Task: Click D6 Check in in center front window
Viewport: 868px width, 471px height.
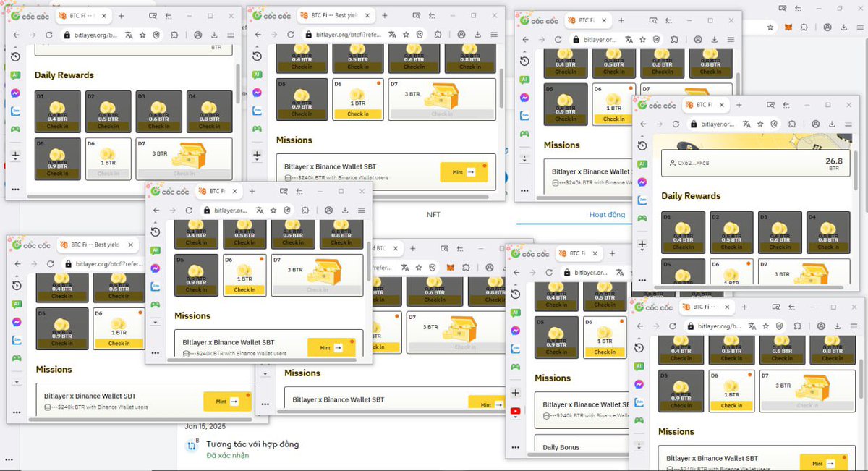Action: click(x=244, y=289)
